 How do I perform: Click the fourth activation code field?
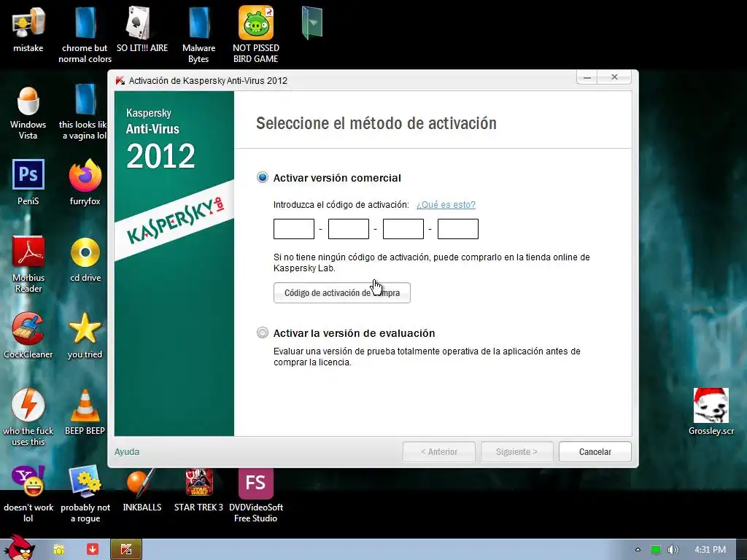458,229
